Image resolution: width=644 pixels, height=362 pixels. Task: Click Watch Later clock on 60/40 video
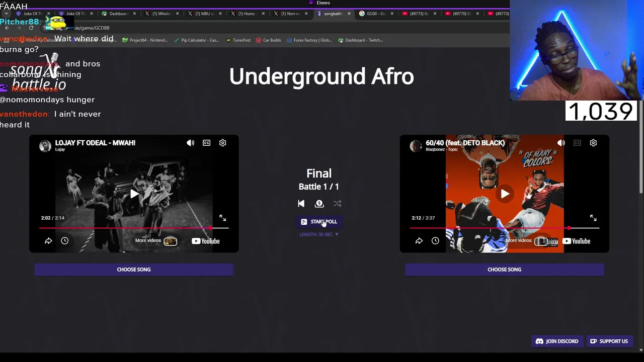coord(435,241)
